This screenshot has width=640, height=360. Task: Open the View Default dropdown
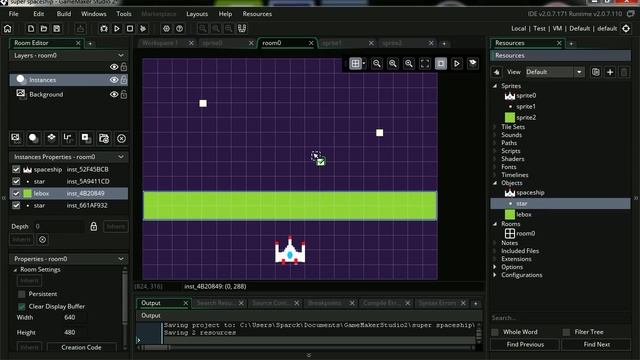[555, 72]
